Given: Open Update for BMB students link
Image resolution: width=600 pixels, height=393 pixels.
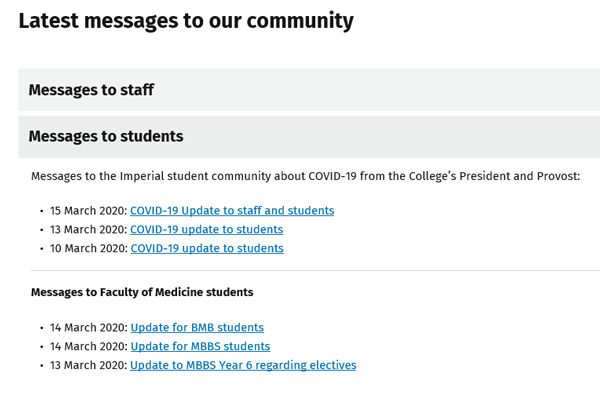Looking at the screenshot, I should pyautogui.click(x=197, y=328).
